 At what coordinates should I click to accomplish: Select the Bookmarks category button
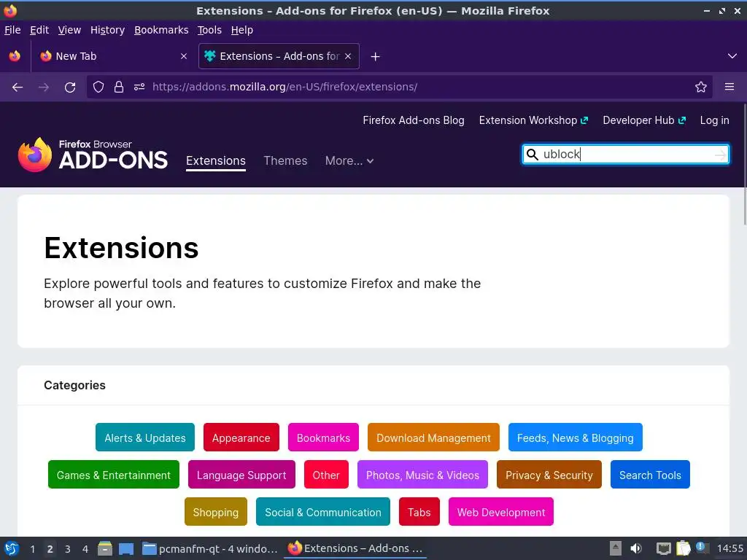[323, 437]
